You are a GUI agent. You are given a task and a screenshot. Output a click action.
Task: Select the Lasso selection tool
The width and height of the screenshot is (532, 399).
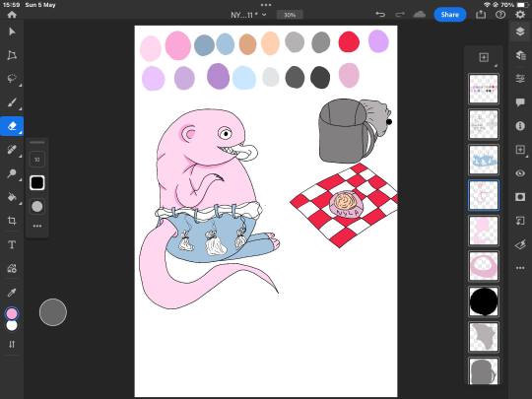click(12, 79)
